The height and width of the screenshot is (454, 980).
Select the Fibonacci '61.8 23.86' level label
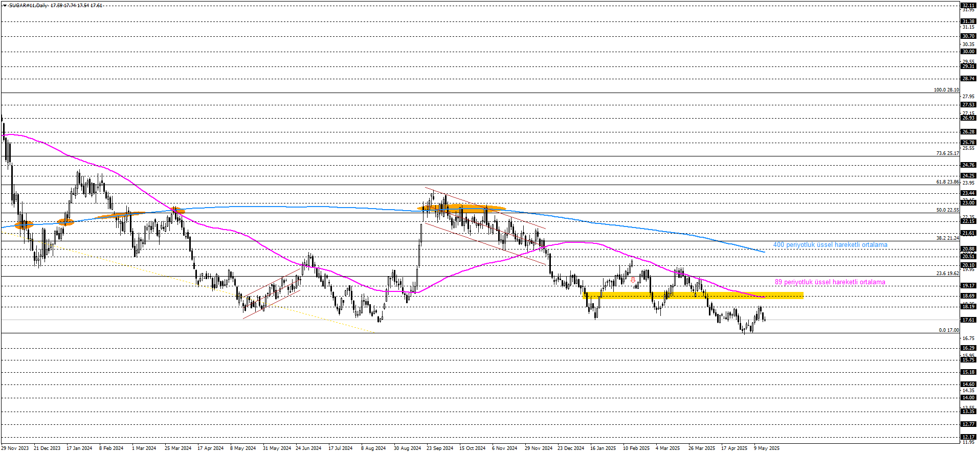tap(948, 182)
